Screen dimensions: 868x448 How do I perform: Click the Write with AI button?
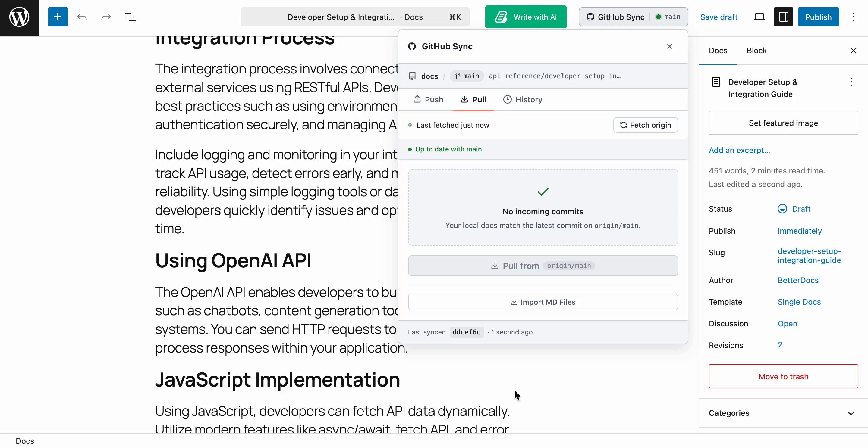pyautogui.click(x=526, y=17)
